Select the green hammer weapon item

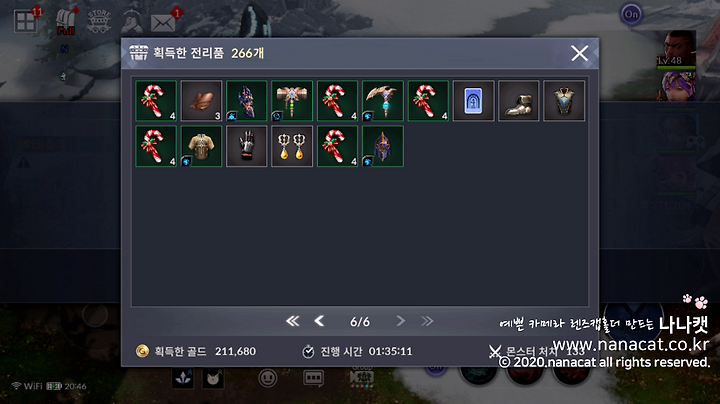[x=292, y=101]
